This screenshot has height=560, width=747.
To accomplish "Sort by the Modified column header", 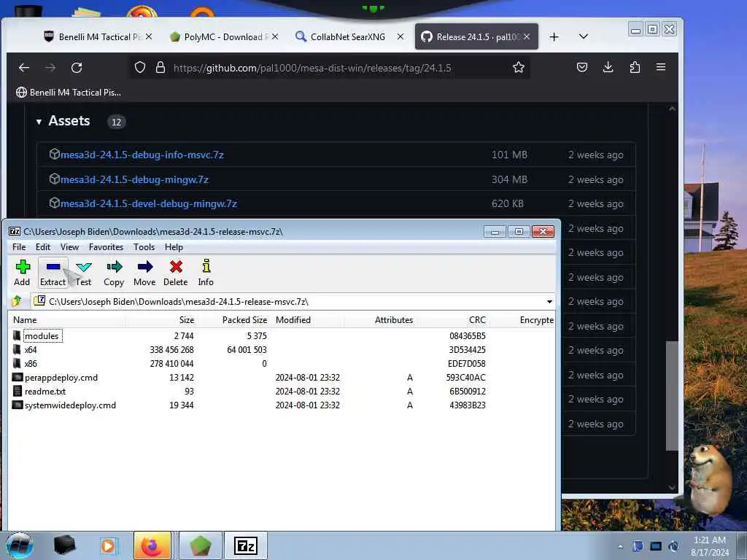I will [307, 320].
